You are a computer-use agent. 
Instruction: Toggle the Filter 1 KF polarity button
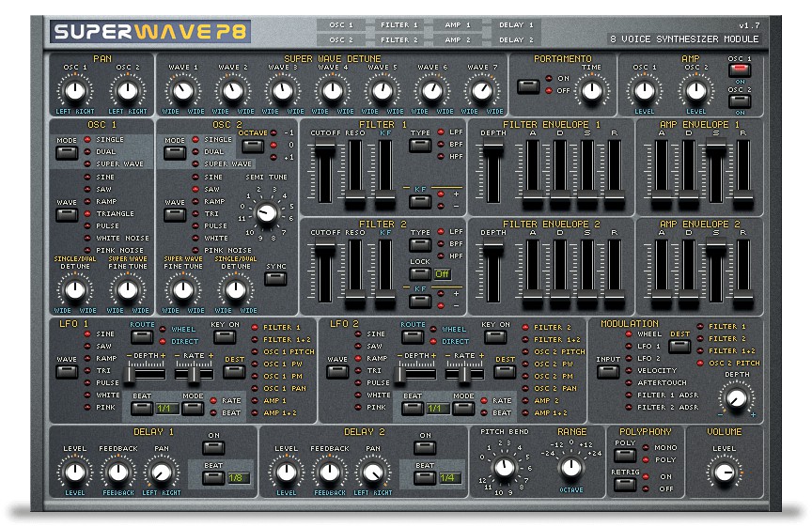pyautogui.click(x=420, y=201)
